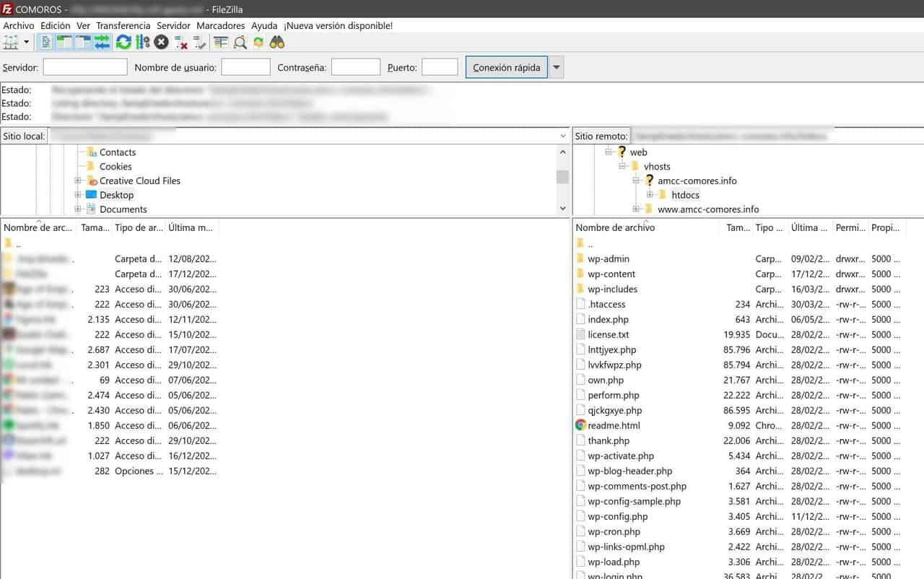Enable directory comparison
The height and width of the screenshot is (579, 924).
(x=240, y=42)
